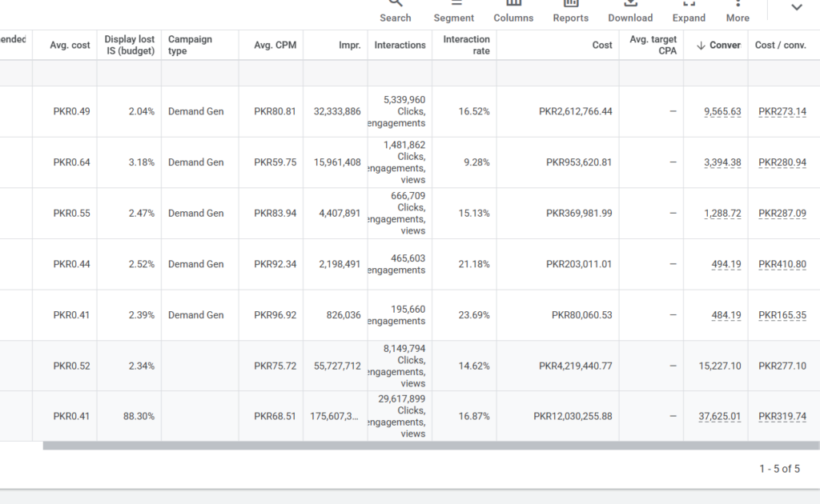The width and height of the screenshot is (820, 504).
Task: Select cost cell PKR953,620.81
Action: (x=579, y=162)
